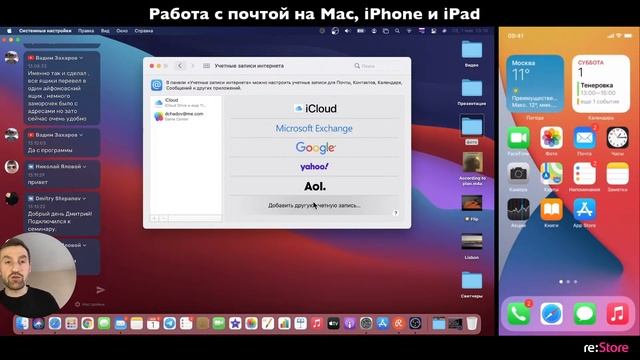This screenshot has height=360, width=640.
Task: Open Mail from the Mac Dock
Action: point(120,324)
